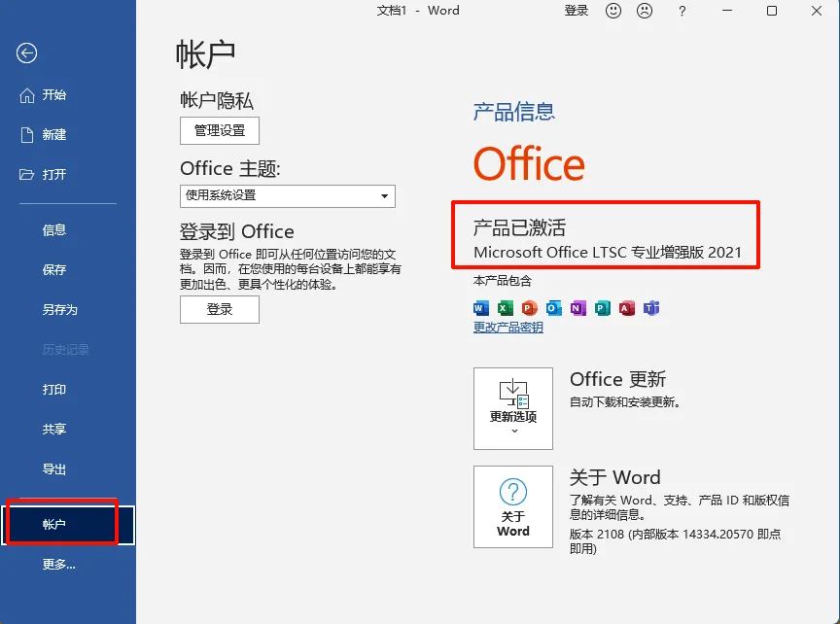Go to the 共享 page

click(x=54, y=429)
